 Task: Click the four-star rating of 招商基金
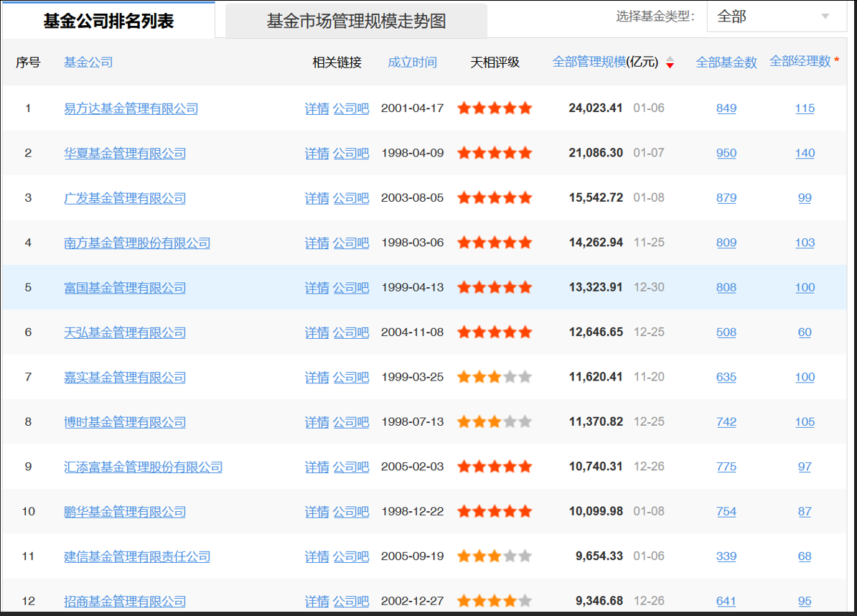[x=494, y=601]
